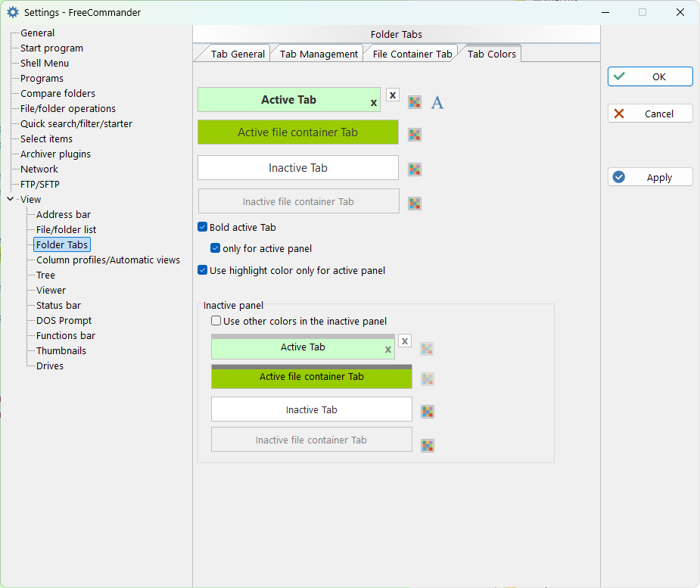Collapse the View tree node
Image resolution: width=700 pixels, height=588 pixels.
click(x=10, y=199)
